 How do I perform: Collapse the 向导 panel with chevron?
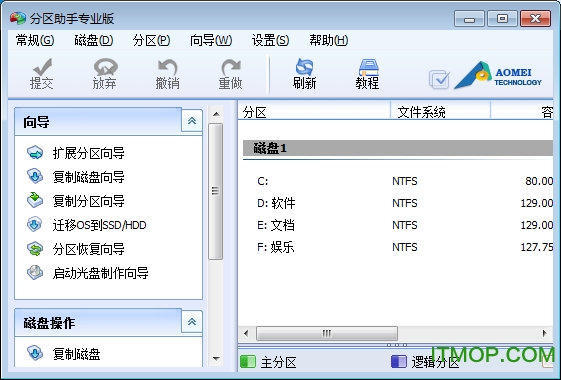[x=192, y=121]
